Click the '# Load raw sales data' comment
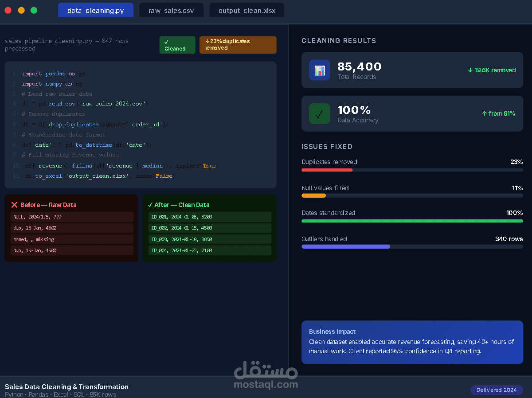 pos(57,94)
